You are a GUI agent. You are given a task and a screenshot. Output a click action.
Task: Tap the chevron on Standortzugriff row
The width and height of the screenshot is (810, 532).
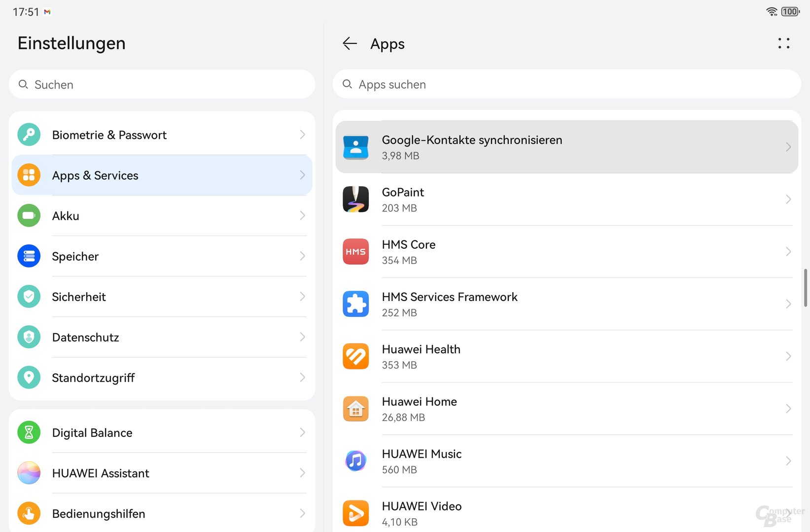pyautogui.click(x=302, y=377)
